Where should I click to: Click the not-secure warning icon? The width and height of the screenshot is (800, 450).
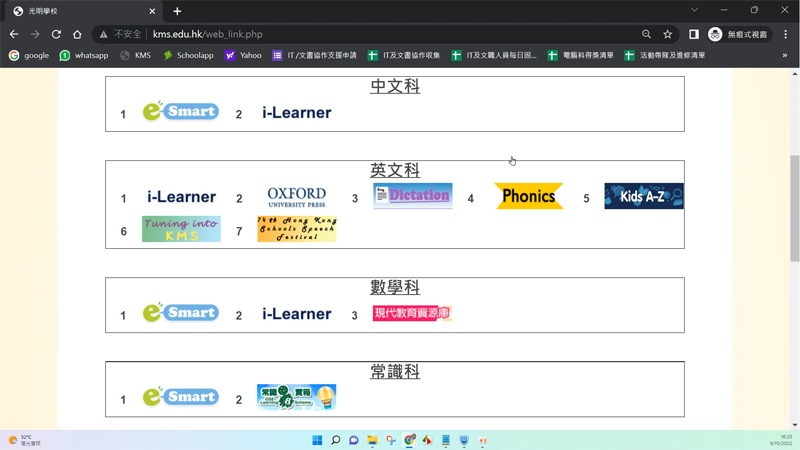pos(104,34)
